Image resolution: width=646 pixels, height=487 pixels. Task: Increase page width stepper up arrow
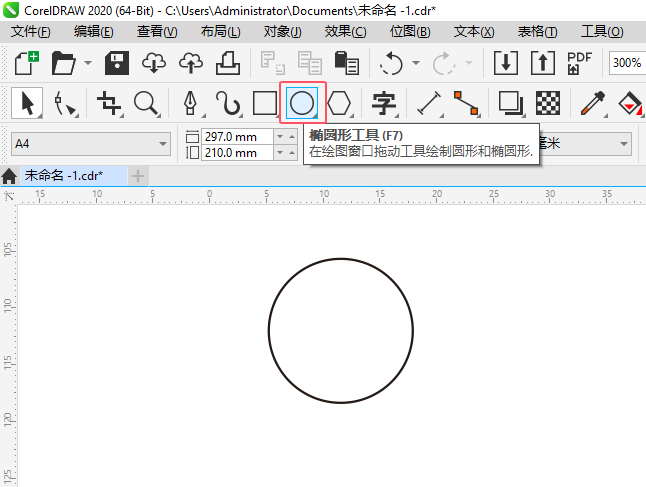(292, 136)
